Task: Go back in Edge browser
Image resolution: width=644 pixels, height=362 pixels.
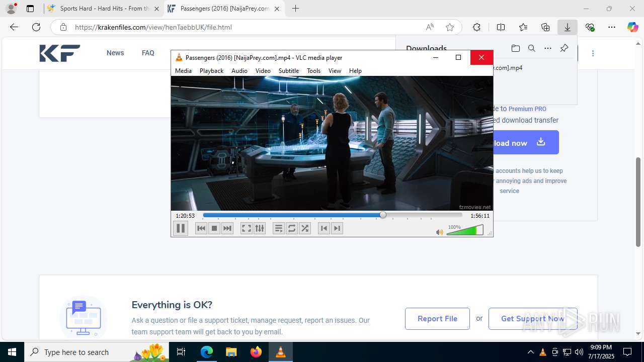Action: (x=14, y=27)
